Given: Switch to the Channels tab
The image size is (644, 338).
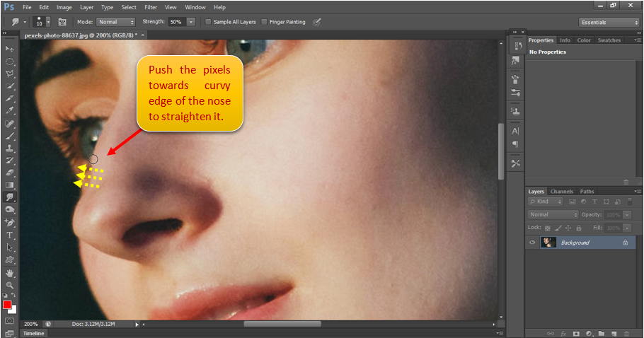Looking at the screenshot, I should click(x=561, y=192).
